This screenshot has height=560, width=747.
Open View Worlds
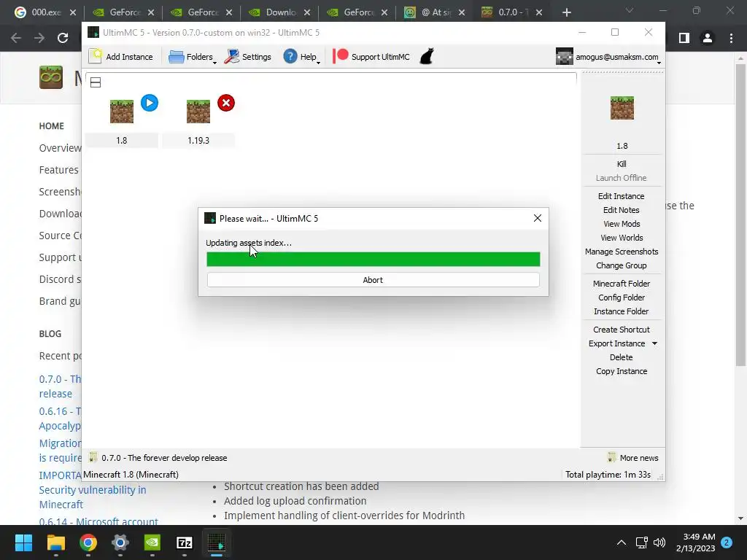click(622, 238)
